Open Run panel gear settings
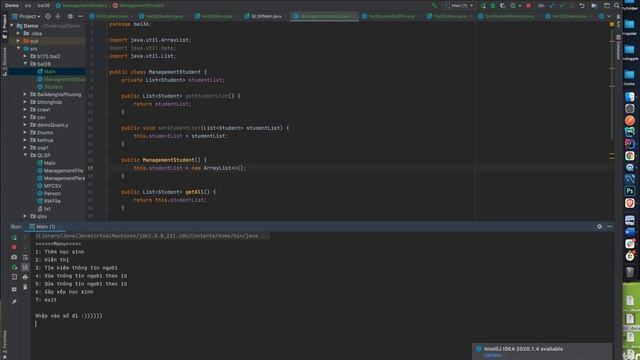Viewport: 640px width, 360px height. [599, 227]
